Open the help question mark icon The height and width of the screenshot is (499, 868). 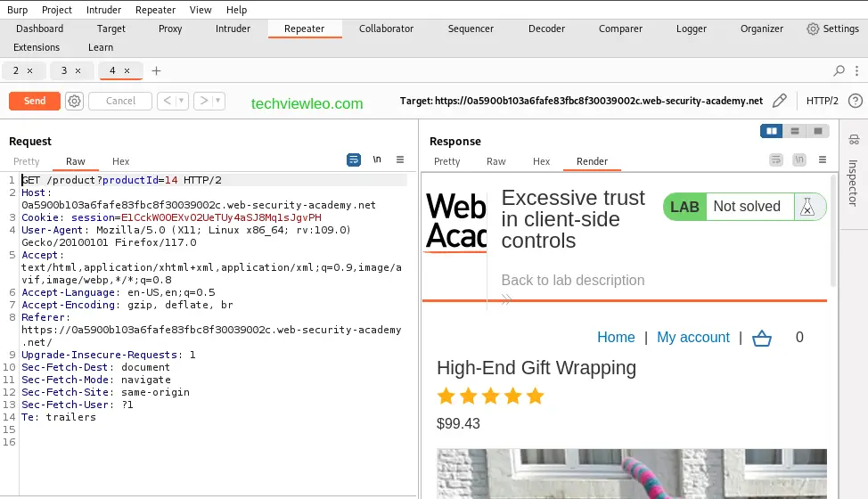(856, 101)
